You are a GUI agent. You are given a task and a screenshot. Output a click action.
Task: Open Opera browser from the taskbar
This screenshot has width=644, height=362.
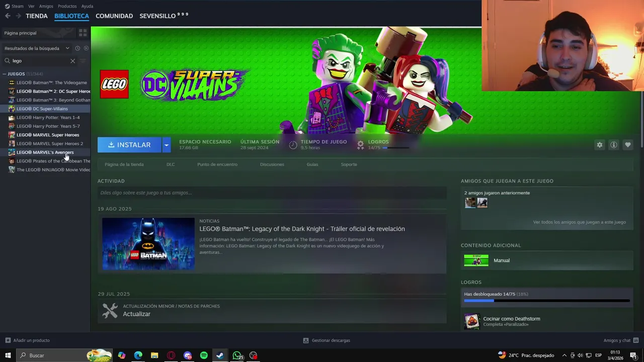click(171, 355)
